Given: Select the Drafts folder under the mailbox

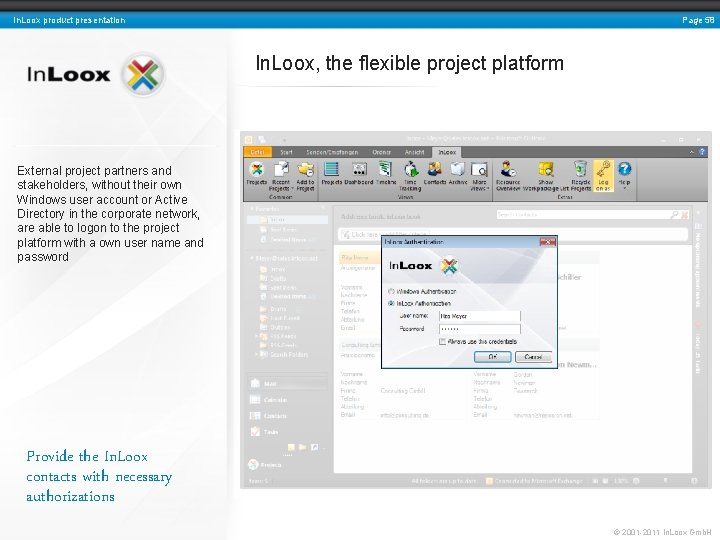Looking at the screenshot, I should click(x=274, y=278).
